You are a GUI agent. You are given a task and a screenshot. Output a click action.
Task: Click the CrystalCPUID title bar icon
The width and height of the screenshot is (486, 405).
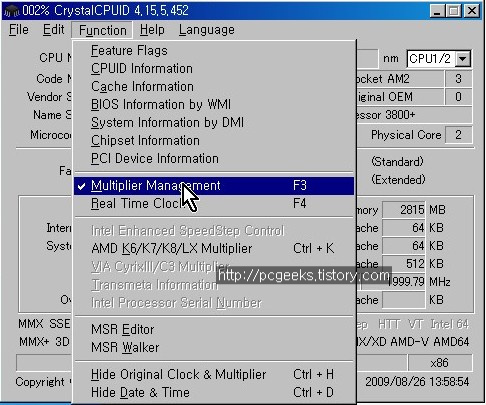pyautogui.click(x=12, y=11)
